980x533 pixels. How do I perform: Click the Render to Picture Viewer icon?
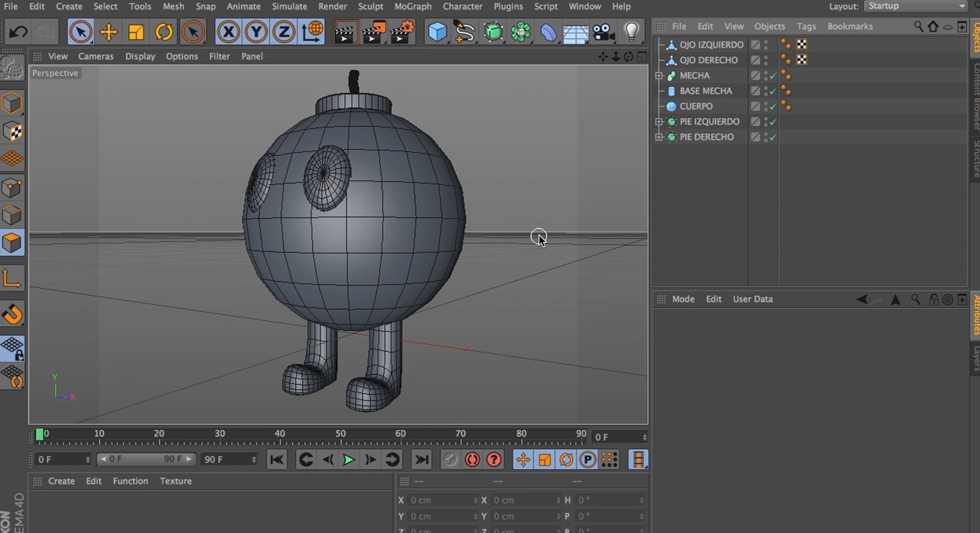pos(373,32)
